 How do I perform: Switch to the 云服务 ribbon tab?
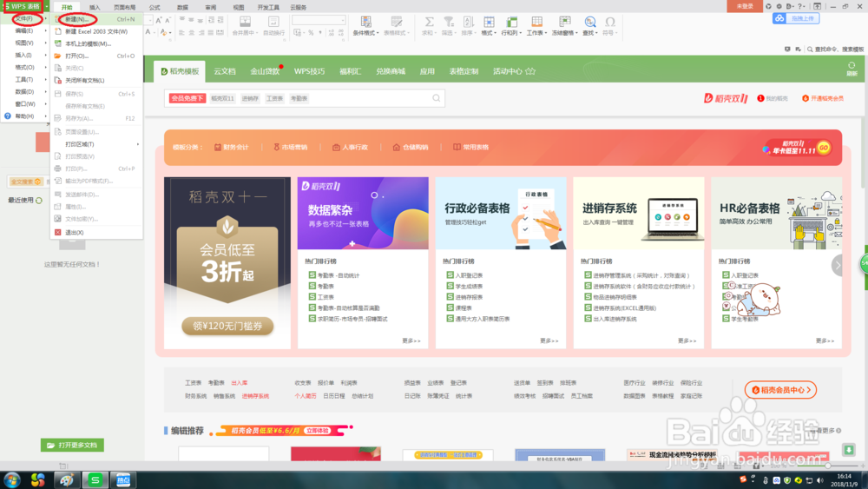299,7
